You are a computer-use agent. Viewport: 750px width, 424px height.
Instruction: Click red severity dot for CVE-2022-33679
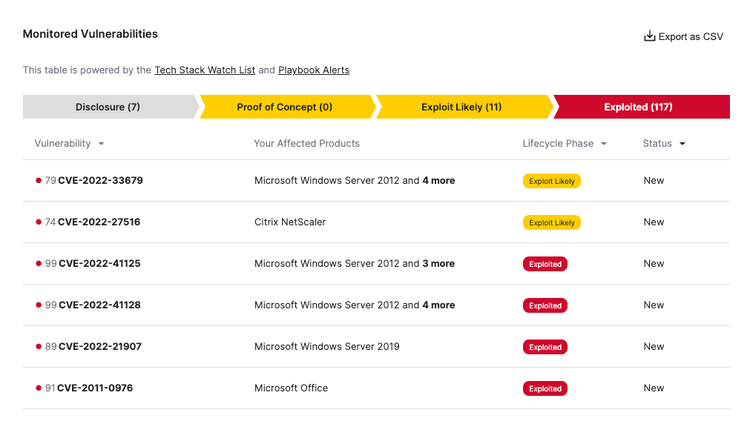pos(39,181)
